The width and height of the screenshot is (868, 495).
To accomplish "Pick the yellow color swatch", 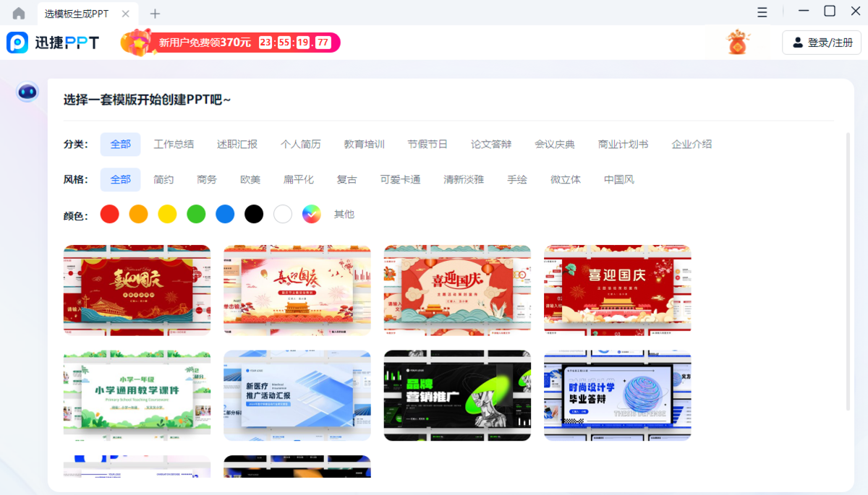I will pyautogui.click(x=168, y=214).
